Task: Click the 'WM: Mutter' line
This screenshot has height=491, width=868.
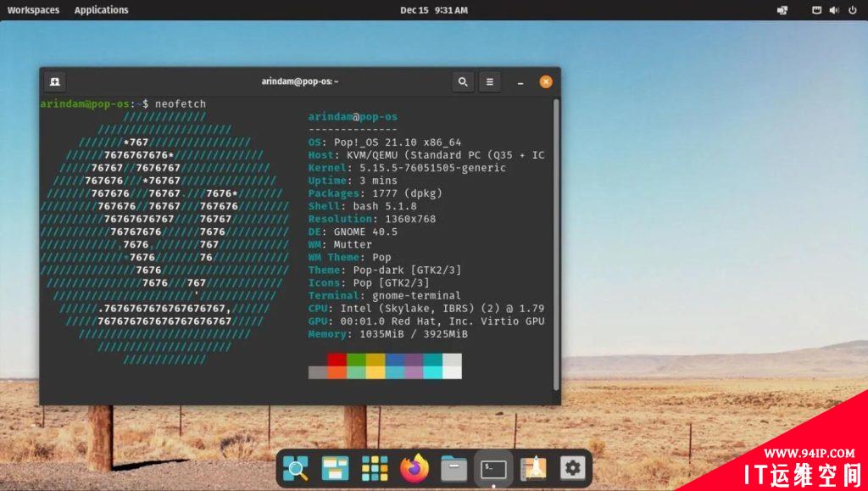Action: coord(340,244)
